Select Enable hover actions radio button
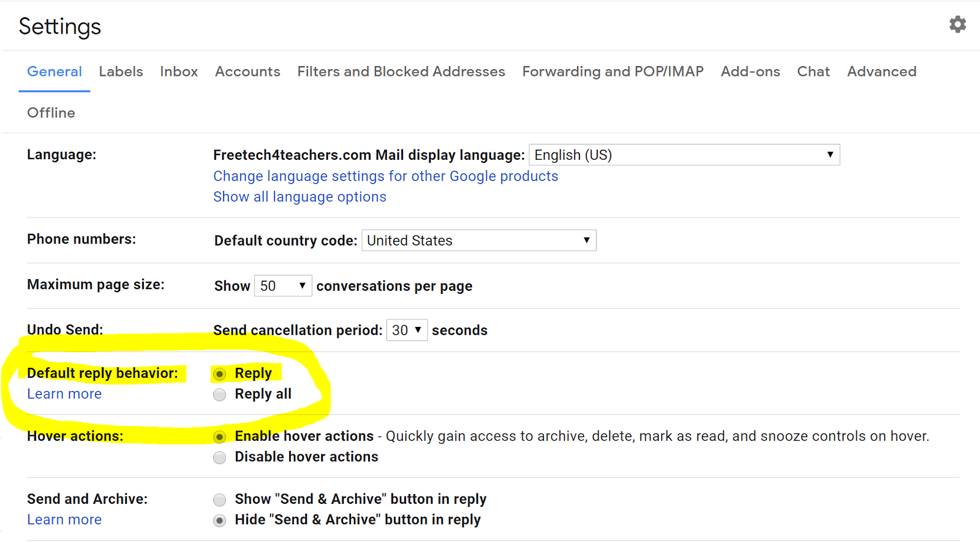The height and width of the screenshot is (543, 980). click(x=219, y=437)
